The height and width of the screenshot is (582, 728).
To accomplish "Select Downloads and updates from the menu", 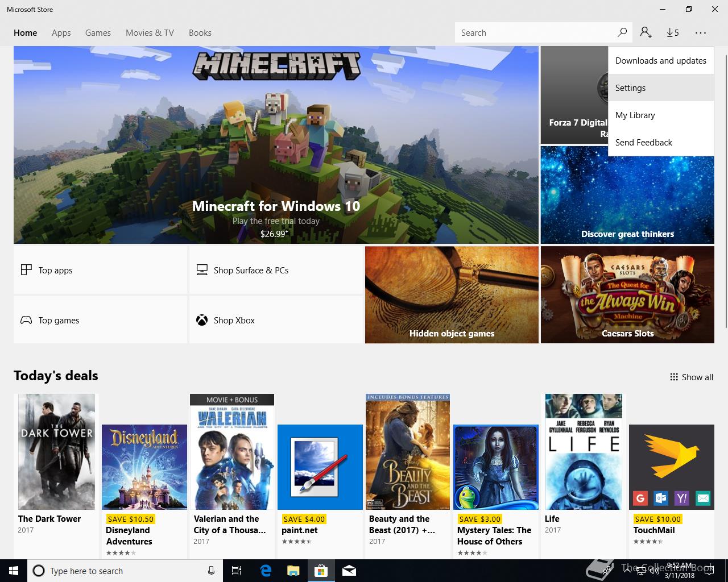I will click(x=661, y=60).
